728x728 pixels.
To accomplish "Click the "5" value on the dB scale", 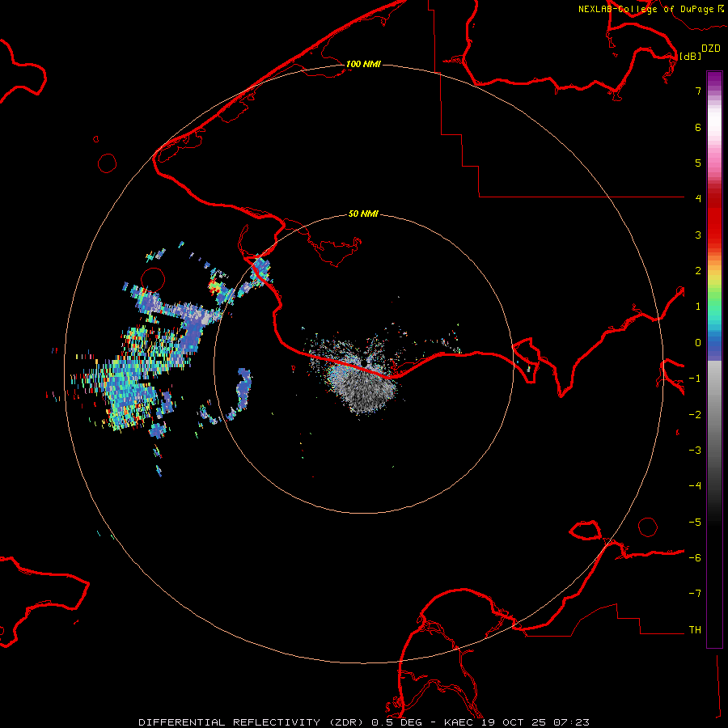I will pos(698,163).
